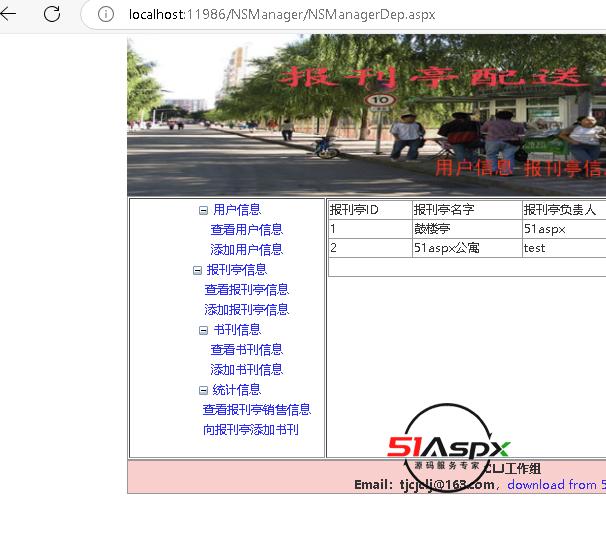
Task: Click the browser refresh icon
Action: (x=52, y=15)
